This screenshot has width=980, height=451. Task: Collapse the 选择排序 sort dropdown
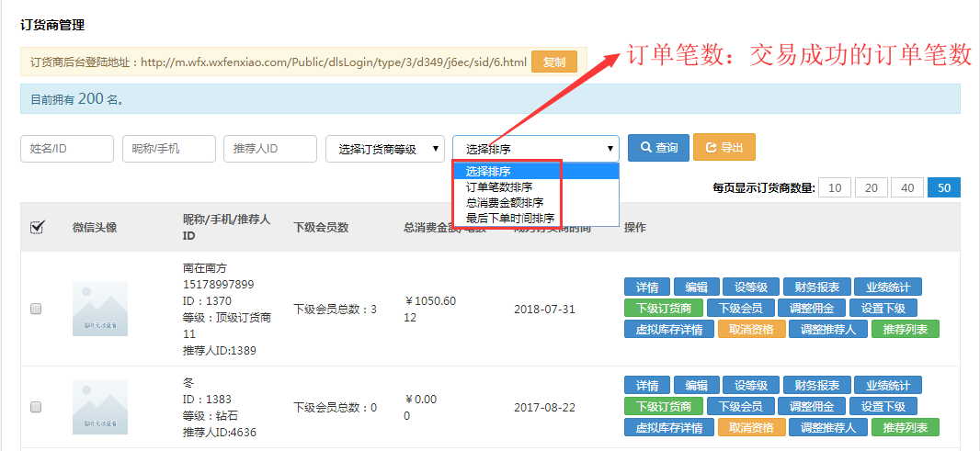click(x=535, y=149)
